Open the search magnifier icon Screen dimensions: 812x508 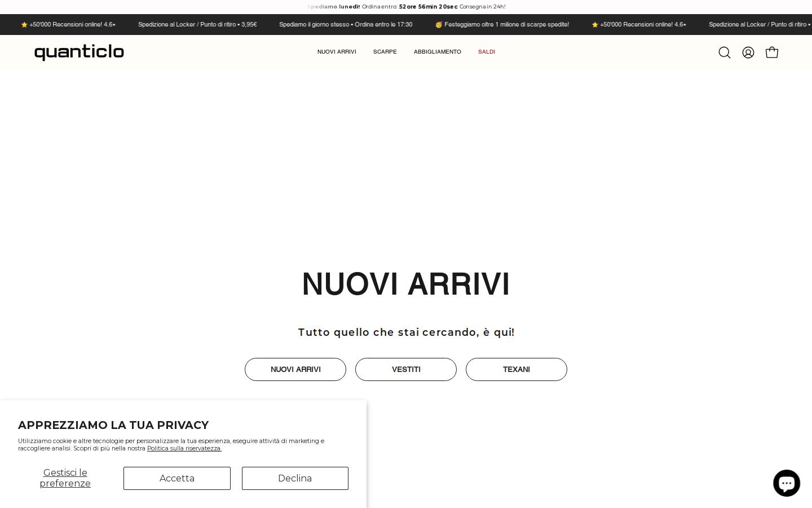click(x=725, y=52)
